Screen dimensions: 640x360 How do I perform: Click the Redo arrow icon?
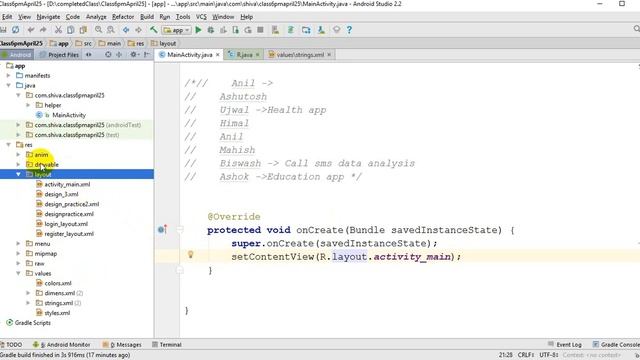click(x=43, y=30)
